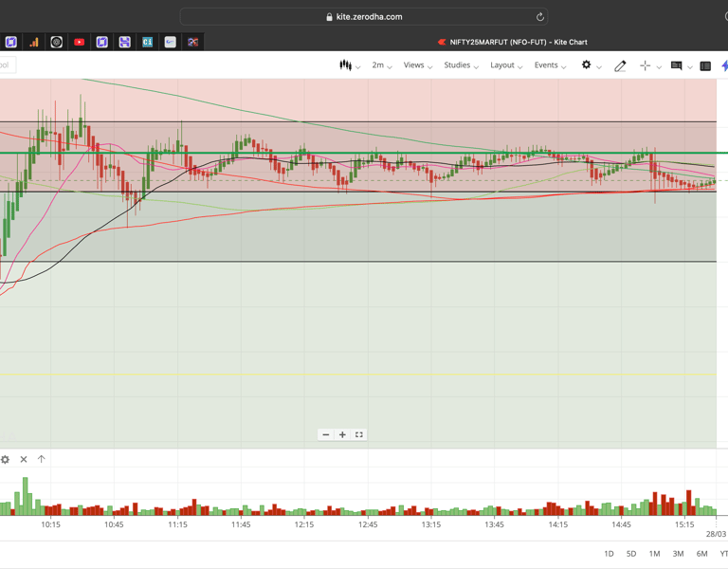Select the yellow horizontal line
728x569 pixels.
click(358, 375)
